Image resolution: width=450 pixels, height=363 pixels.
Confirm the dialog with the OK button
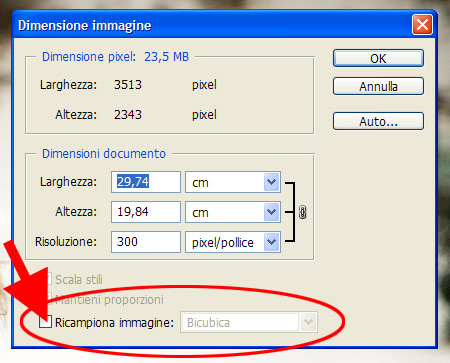coord(378,58)
